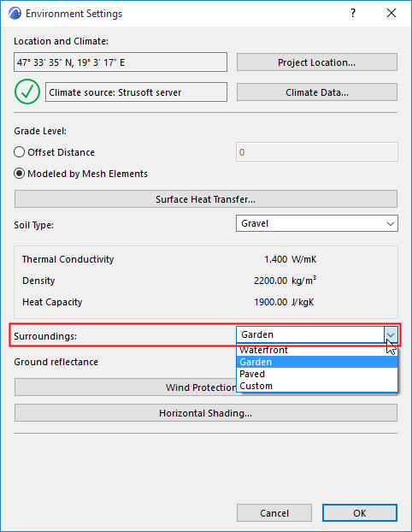Open Surface Heat Transfer settings
Viewport: 412px width, 532px height.
tap(206, 199)
